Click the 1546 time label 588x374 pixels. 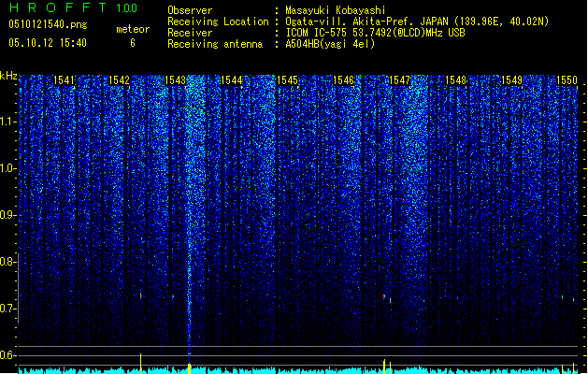[343, 79]
